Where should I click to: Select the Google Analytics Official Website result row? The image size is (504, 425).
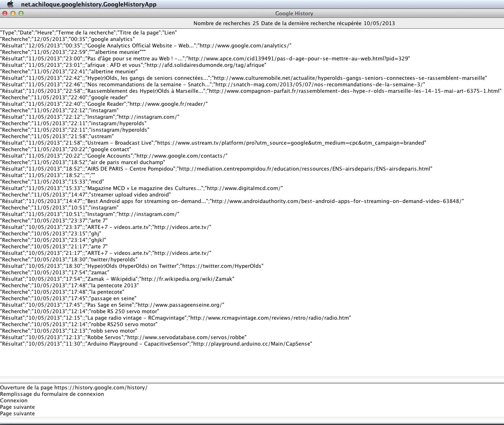click(146, 46)
